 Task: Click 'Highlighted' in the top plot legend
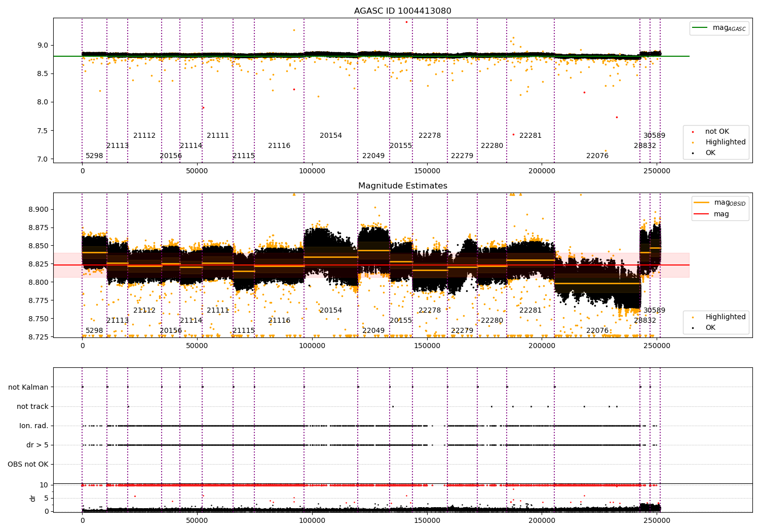tap(725, 142)
